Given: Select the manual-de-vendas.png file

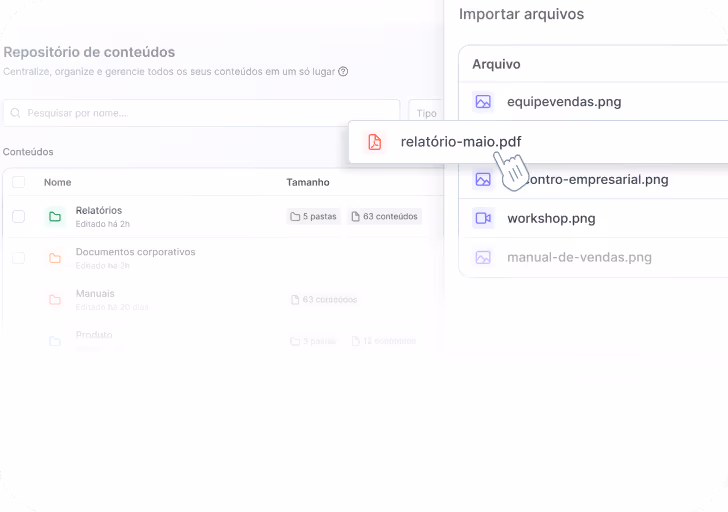Looking at the screenshot, I should tap(579, 257).
